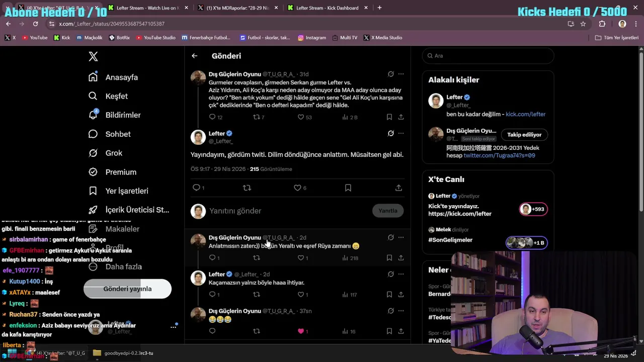
Task: Open more options on the main Lefter post
Action: coord(401,133)
